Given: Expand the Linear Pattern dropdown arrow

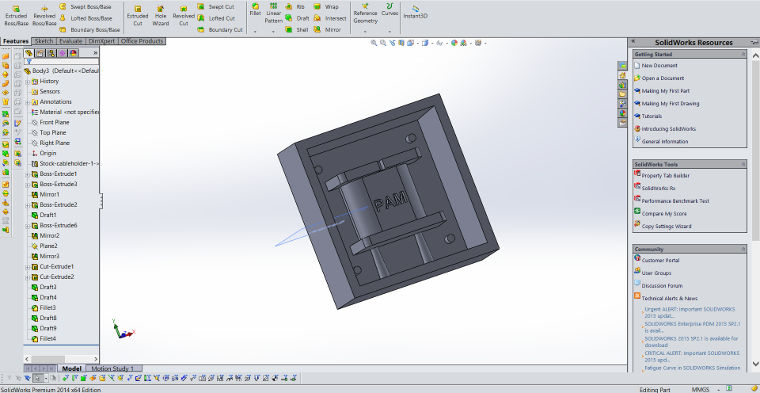Looking at the screenshot, I should [x=273, y=32].
